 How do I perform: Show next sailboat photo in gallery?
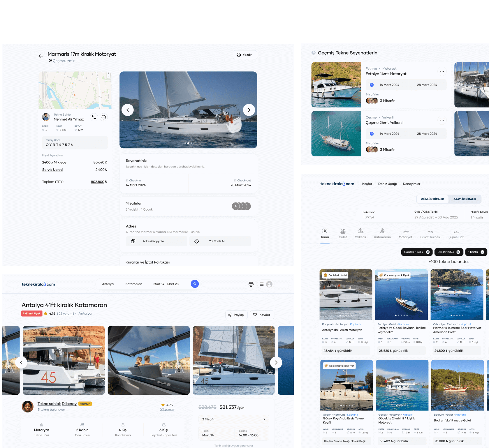249,110
